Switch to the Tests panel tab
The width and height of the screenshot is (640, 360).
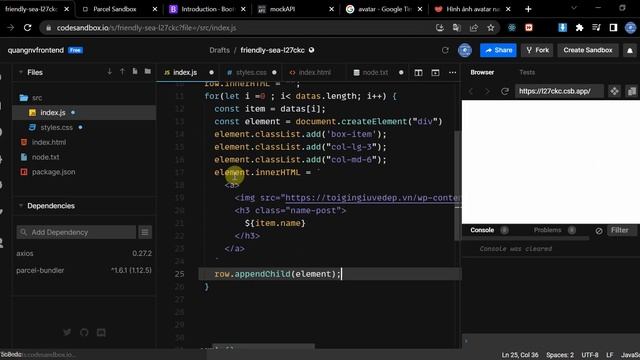coord(527,72)
